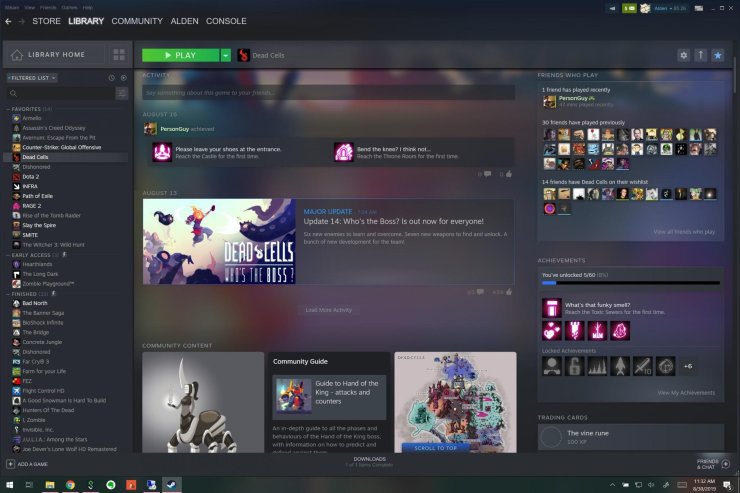The height and width of the screenshot is (493, 740).
Task: Click the 'Say something about this game' field
Action: pos(328,92)
